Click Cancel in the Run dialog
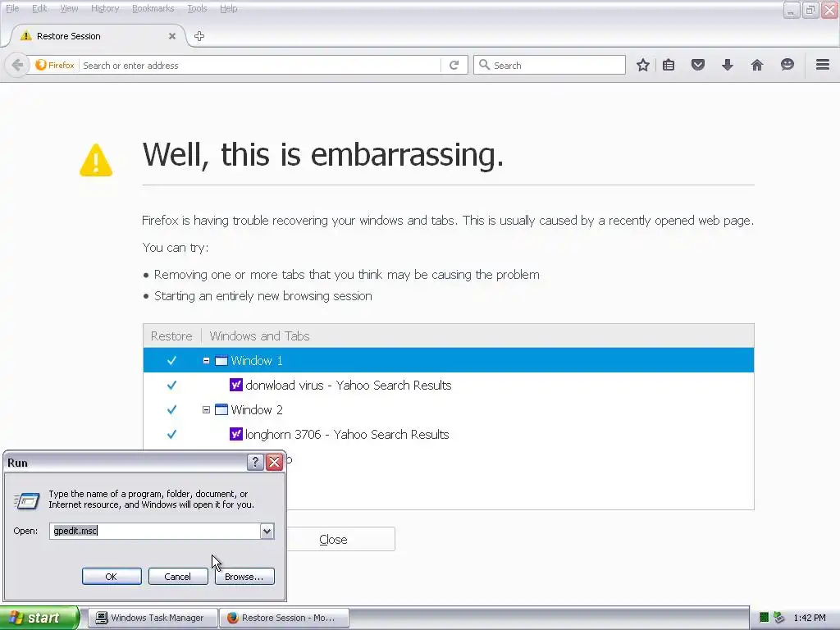 pos(178,577)
